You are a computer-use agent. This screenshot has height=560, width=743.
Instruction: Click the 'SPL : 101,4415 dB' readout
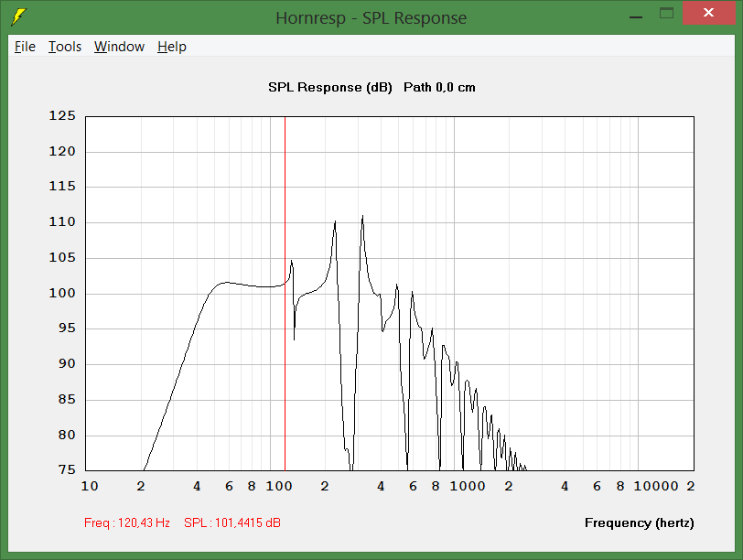tap(232, 522)
